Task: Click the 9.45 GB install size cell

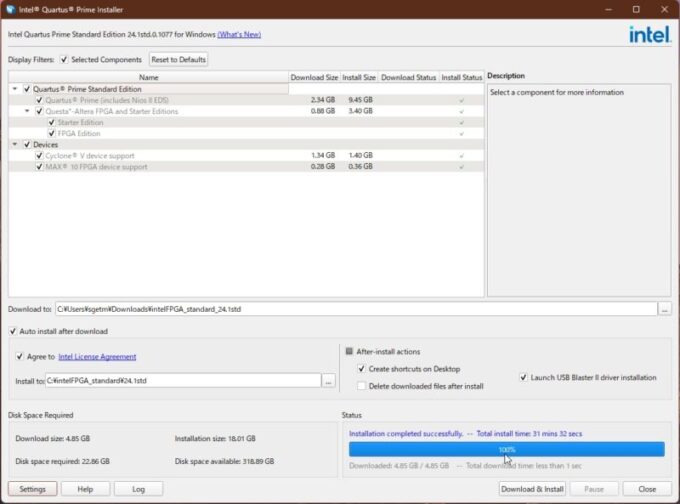Action: coord(360,100)
